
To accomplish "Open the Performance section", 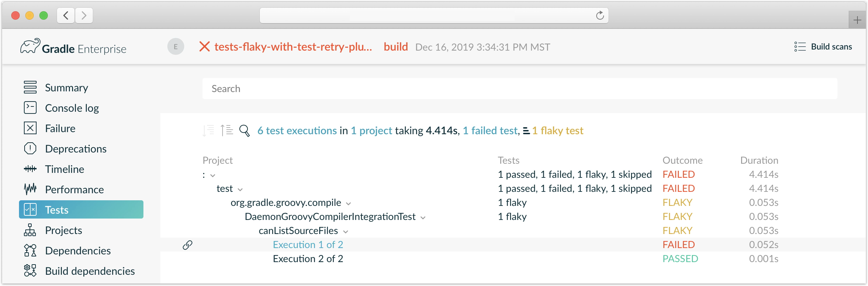I will tap(74, 190).
